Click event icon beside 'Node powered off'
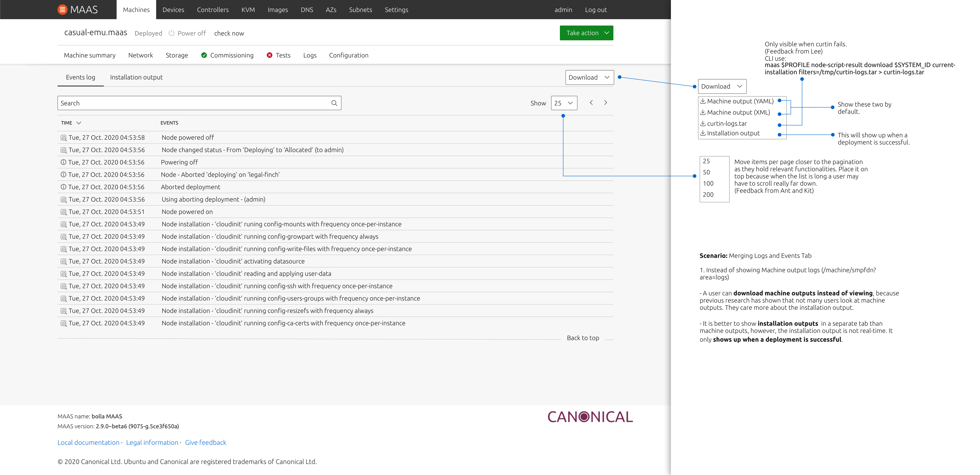 (63, 138)
